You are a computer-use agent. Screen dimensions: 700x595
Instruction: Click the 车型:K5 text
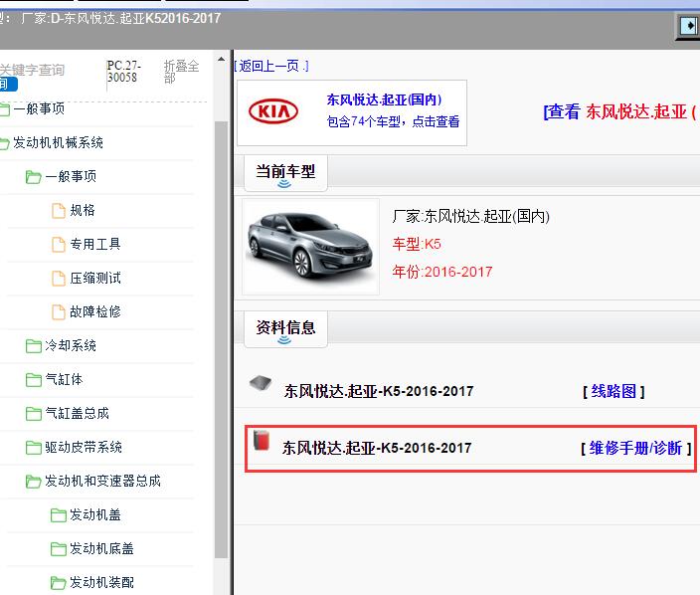coord(417,245)
